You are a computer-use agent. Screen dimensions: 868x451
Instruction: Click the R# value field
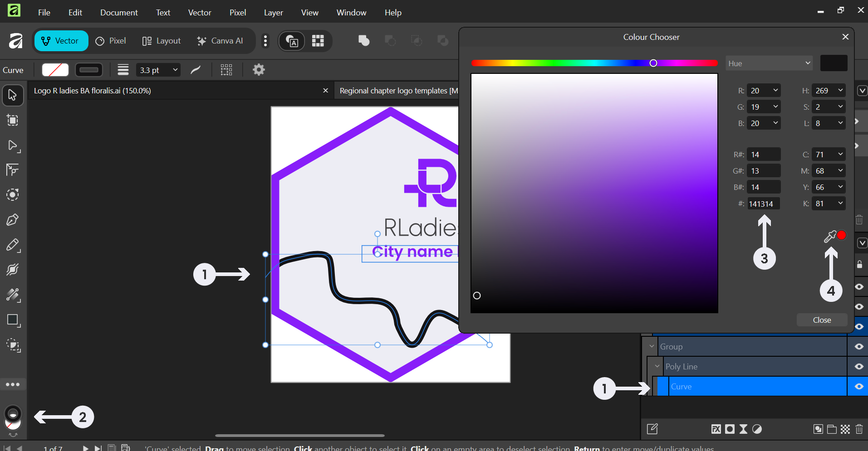point(764,155)
